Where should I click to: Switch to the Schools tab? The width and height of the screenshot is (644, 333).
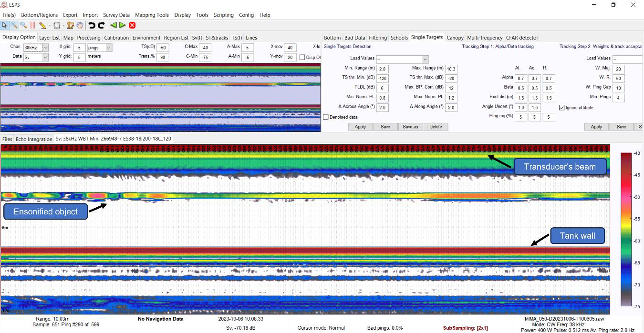click(399, 38)
